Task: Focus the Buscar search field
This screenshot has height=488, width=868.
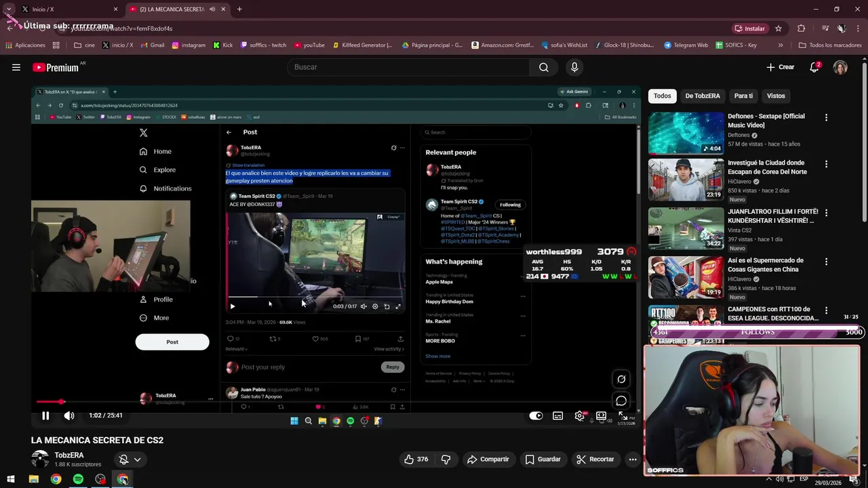Action: tap(409, 67)
